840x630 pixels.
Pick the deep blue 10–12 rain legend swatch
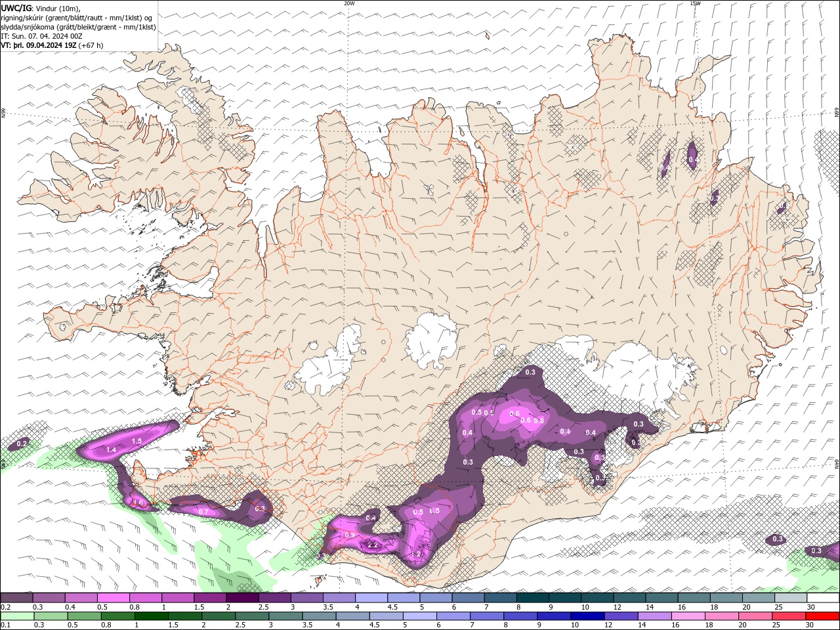coord(587,616)
